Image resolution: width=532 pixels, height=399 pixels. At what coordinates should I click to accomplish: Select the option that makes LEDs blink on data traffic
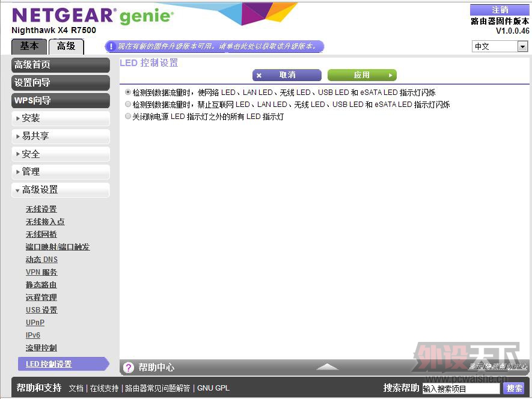pos(128,92)
